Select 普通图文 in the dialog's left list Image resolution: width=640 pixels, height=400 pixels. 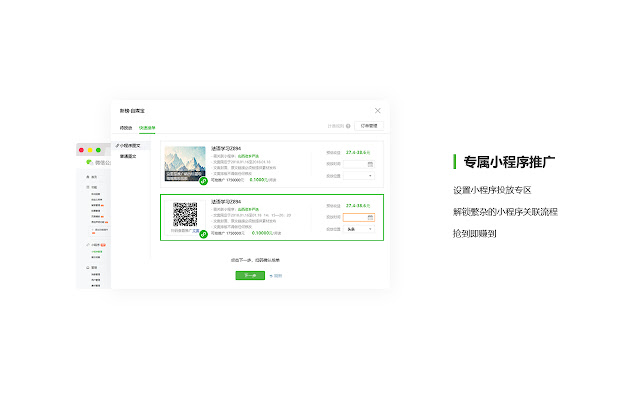[128, 156]
